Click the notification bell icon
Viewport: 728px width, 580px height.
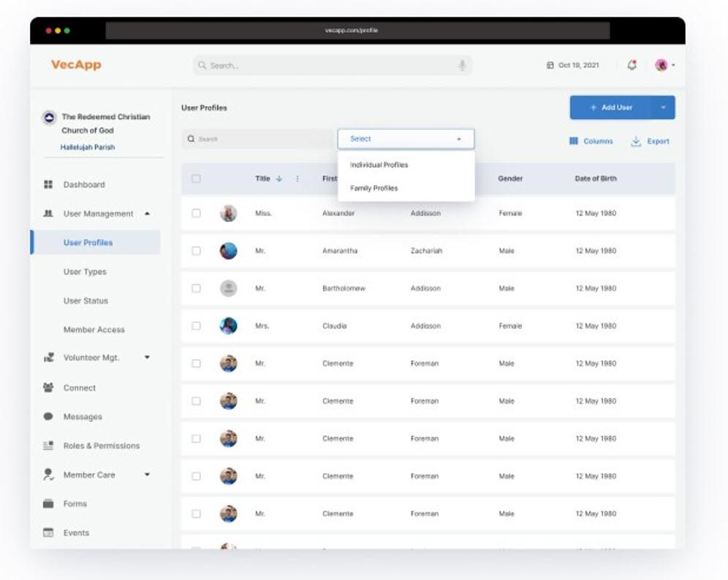(632, 65)
